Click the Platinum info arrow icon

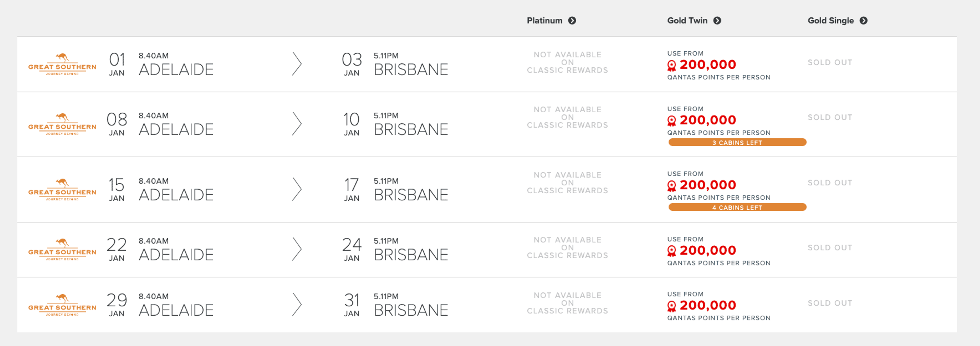coord(572,20)
